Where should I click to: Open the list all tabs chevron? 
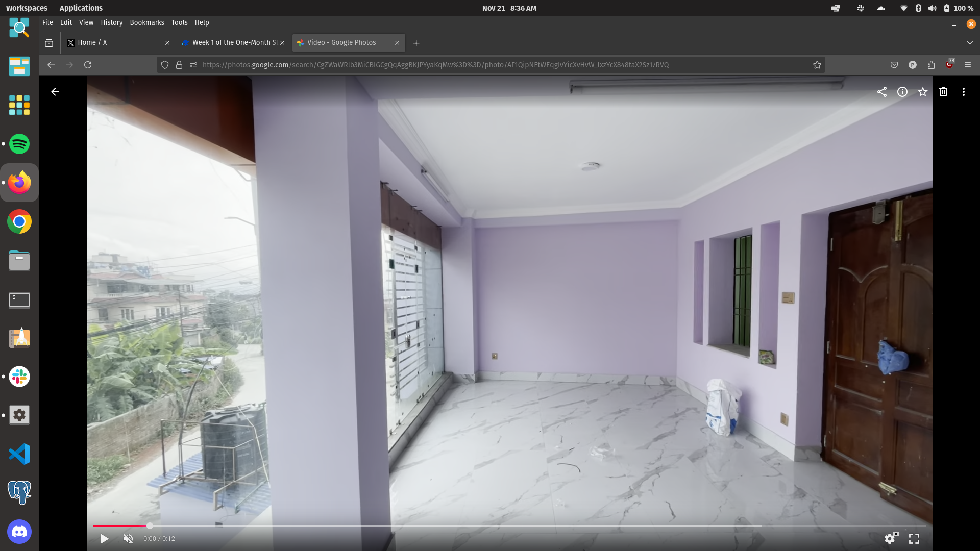pyautogui.click(x=969, y=43)
